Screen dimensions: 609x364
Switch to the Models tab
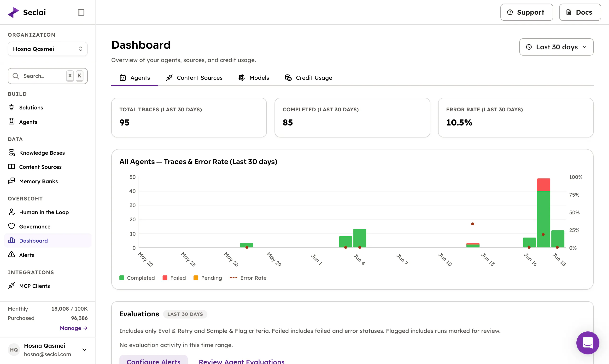pyautogui.click(x=254, y=78)
